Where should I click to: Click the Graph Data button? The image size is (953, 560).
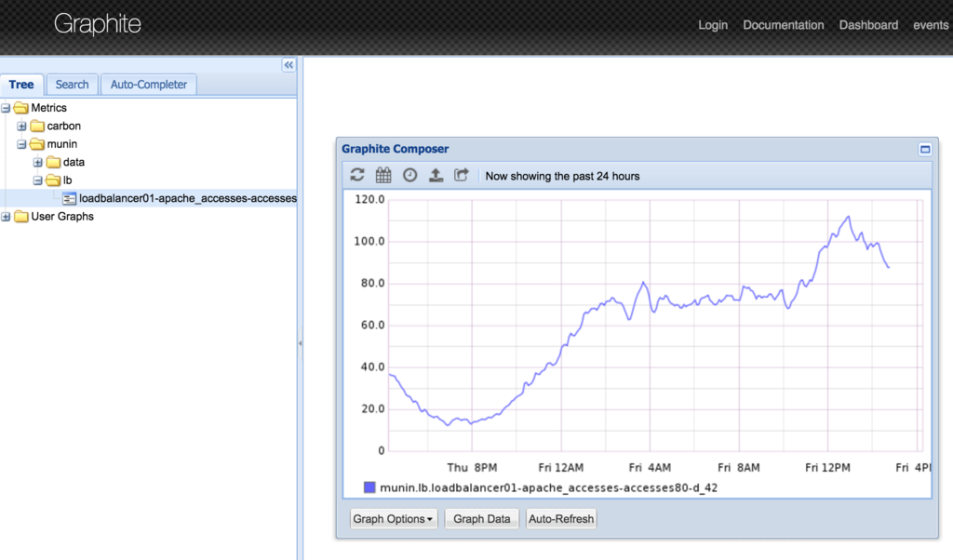[482, 519]
